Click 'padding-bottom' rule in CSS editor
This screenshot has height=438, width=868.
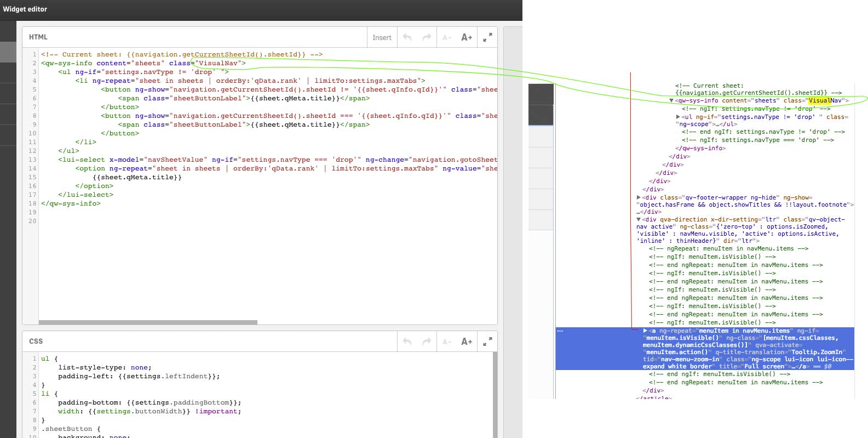point(150,402)
